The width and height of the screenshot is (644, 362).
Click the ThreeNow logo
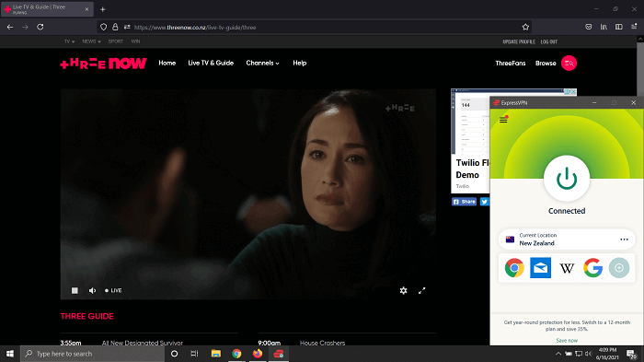(x=103, y=64)
